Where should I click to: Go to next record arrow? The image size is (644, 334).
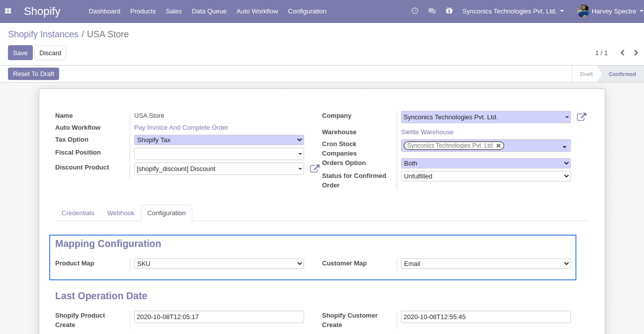pos(636,53)
